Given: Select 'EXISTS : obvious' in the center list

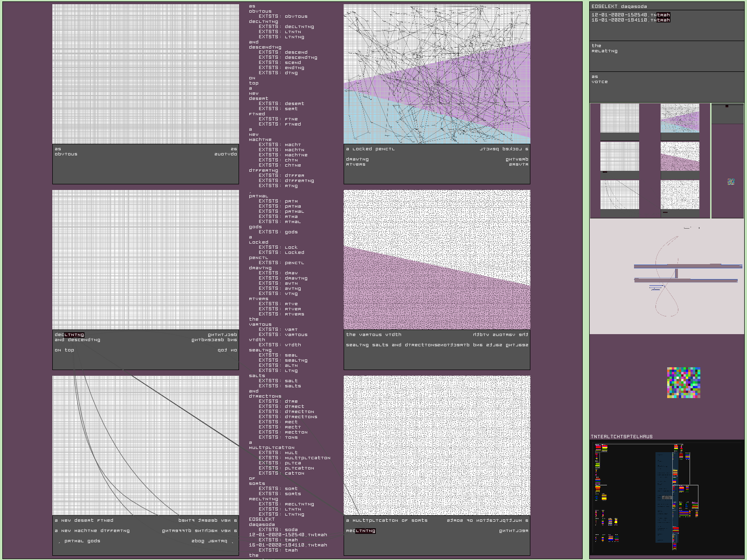Looking at the screenshot, I should 283,16.
